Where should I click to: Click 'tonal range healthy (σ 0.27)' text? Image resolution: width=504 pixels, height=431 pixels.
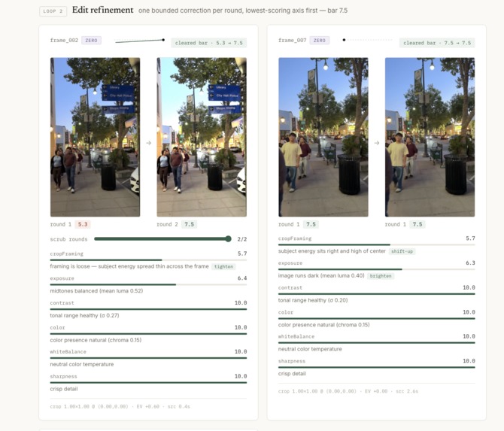click(84, 316)
